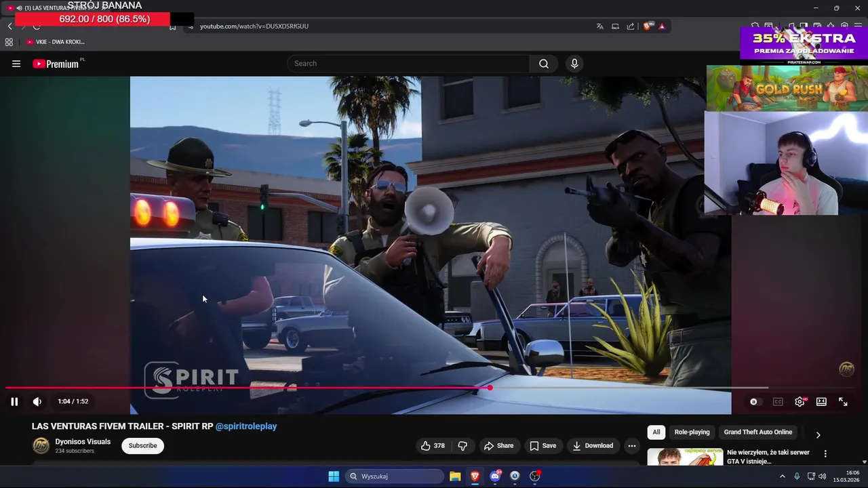The height and width of the screenshot is (488, 868).
Task: Click the Gold Rush banner overlay
Action: (x=787, y=88)
